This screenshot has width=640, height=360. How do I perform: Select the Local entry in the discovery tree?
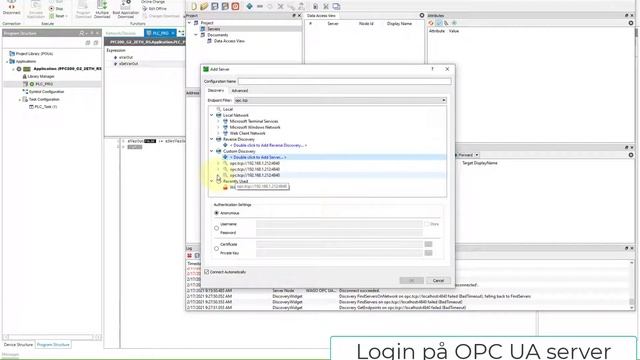point(228,109)
